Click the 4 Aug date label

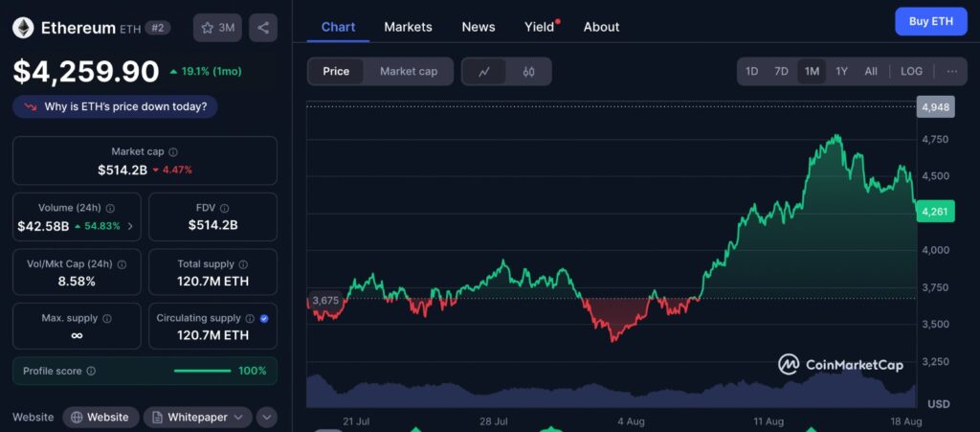631,421
